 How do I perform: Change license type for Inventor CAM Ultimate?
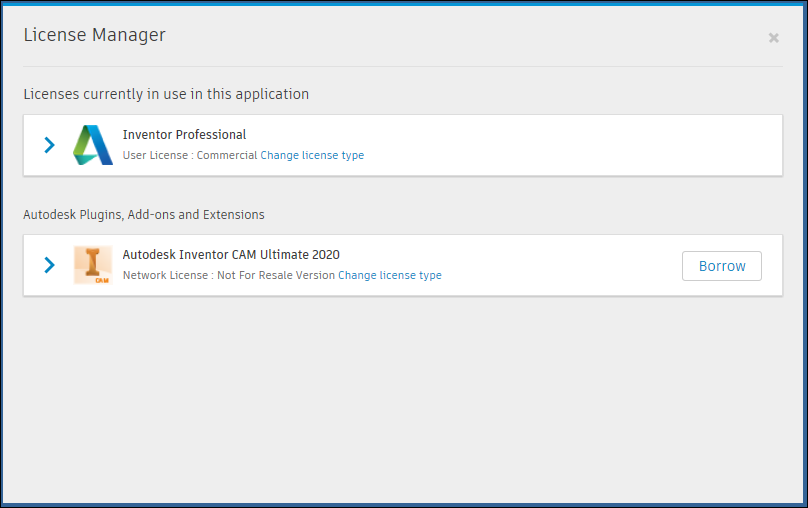point(390,275)
